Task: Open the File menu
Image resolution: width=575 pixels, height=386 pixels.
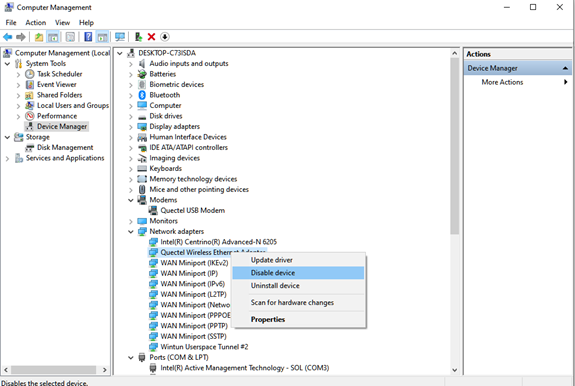Action: click(11, 23)
